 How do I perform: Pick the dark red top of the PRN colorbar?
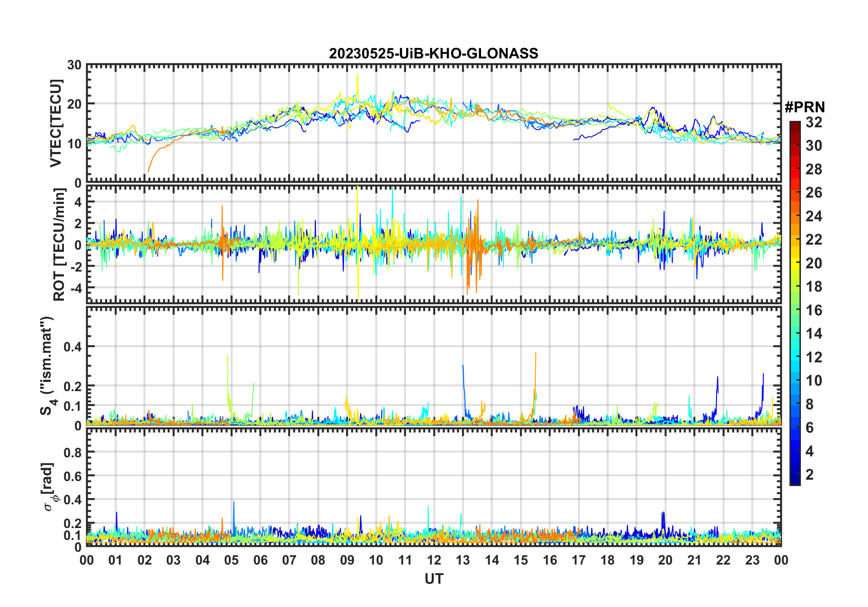(x=795, y=126)
